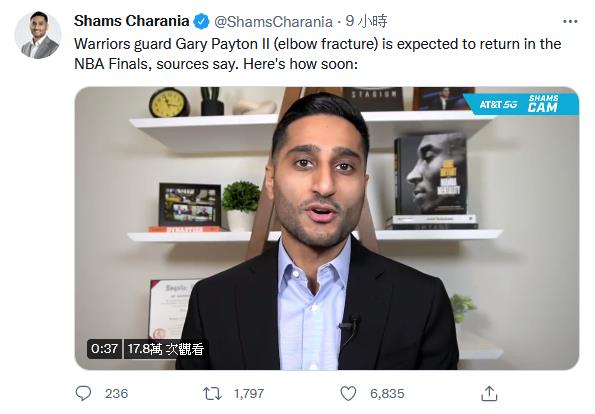Click the 9 小時 timestamp
The image size is (595, 414).
point(366,21)
